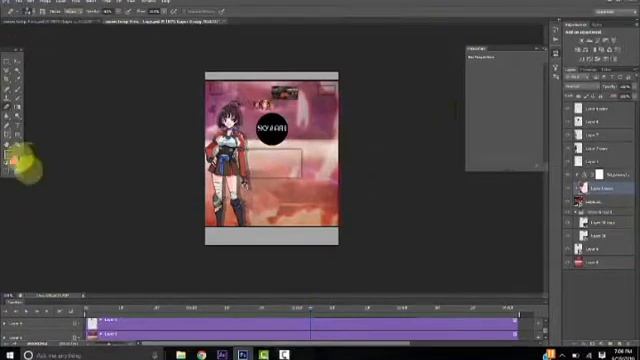Hide the selected highlighted layer

pos(567,188)
